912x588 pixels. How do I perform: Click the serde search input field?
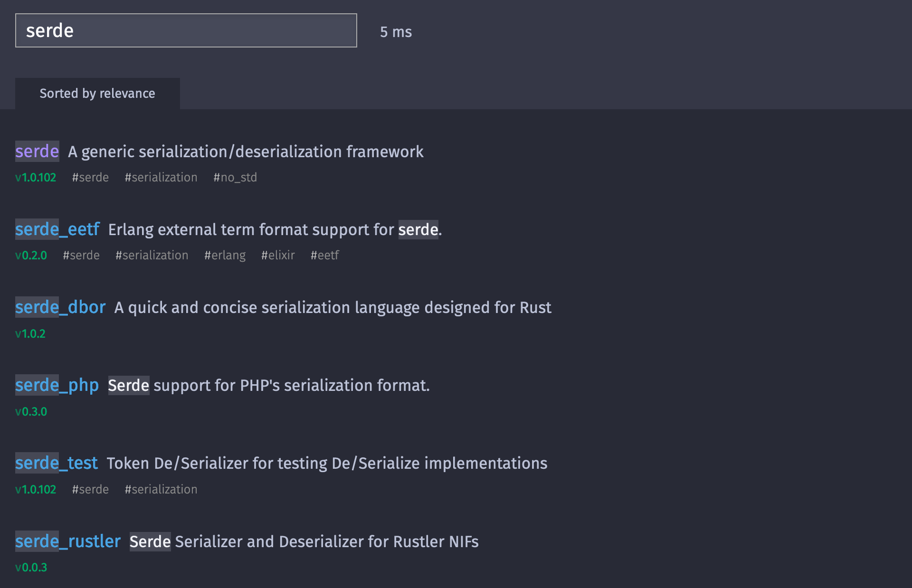[x=186, y=30]
